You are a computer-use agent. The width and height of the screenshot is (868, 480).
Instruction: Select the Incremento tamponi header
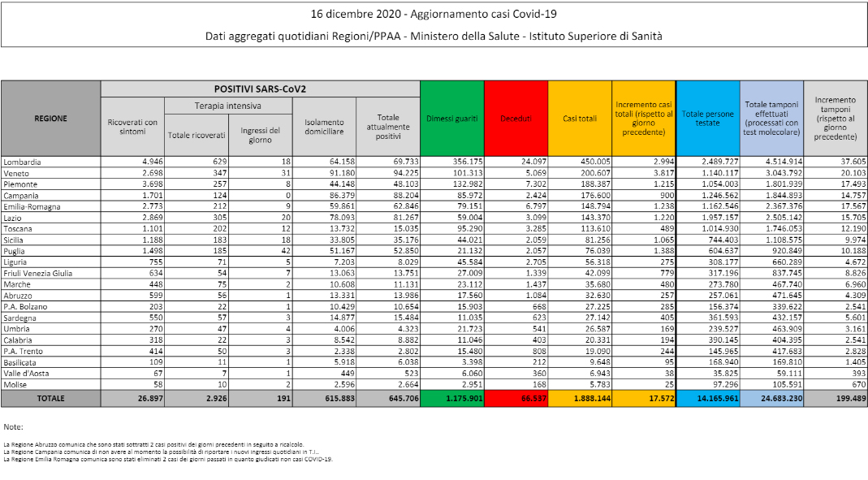(x=836, y=119)
